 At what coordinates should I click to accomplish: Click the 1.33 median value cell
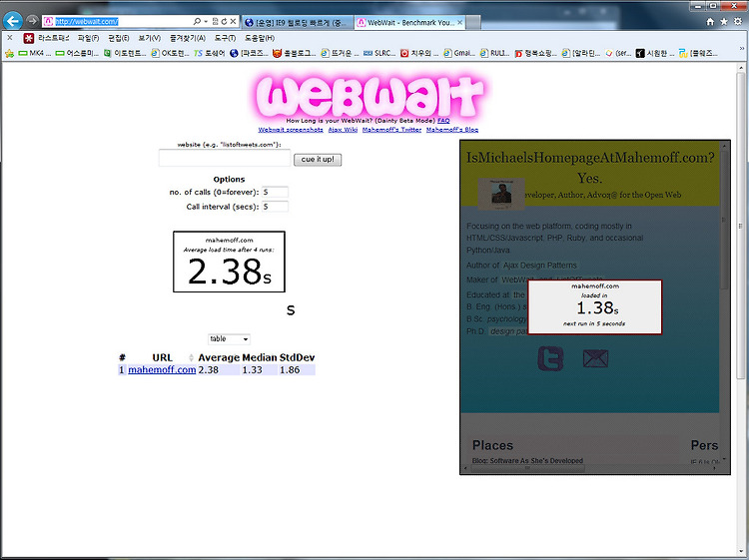(260, 370)
